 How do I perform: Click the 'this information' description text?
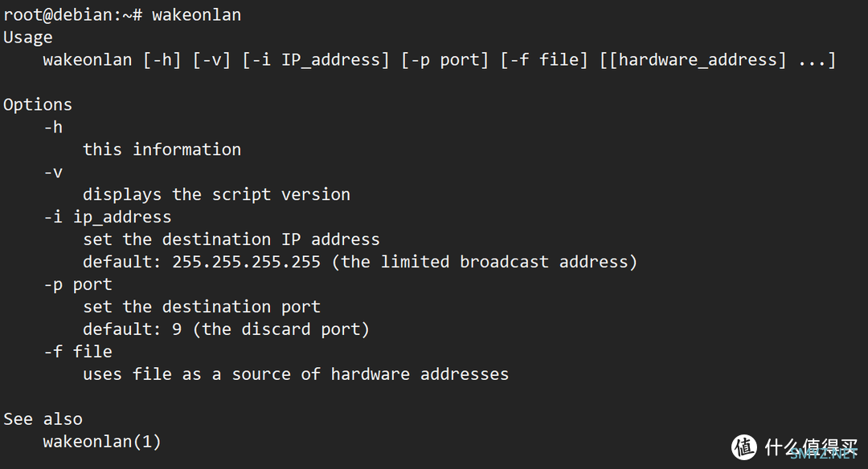click(x=162, y=149)
